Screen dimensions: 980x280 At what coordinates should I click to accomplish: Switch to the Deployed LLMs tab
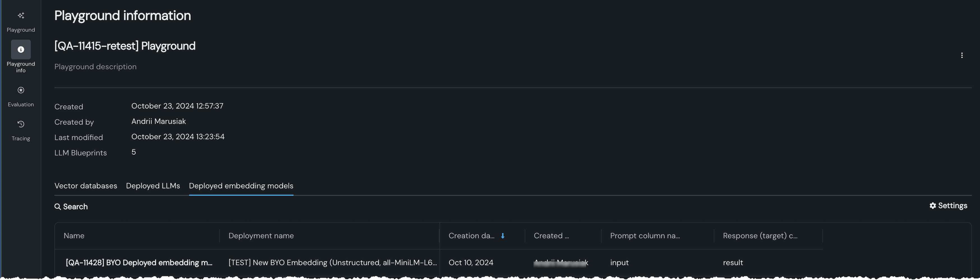[x=153, y=186]
